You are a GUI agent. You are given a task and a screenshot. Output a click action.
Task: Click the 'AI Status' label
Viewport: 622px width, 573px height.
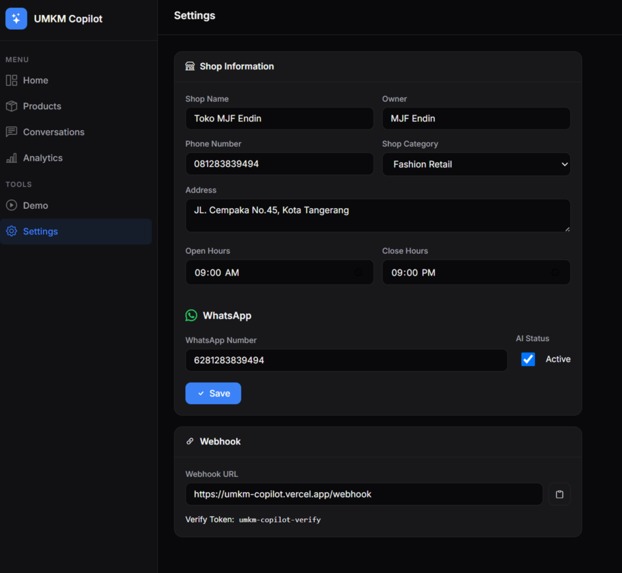(x=532, y=338)
